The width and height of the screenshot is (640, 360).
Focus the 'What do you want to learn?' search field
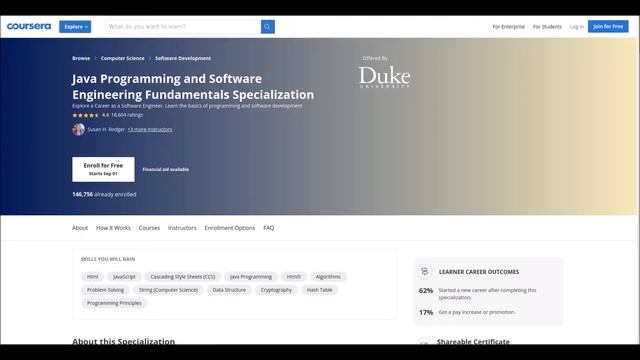click(x=183, y=27)
